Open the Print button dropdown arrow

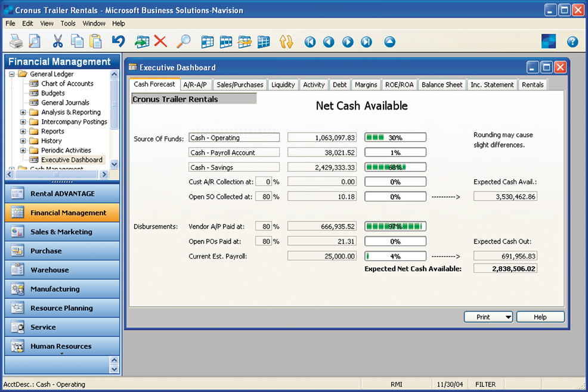[x=507, y=317]
